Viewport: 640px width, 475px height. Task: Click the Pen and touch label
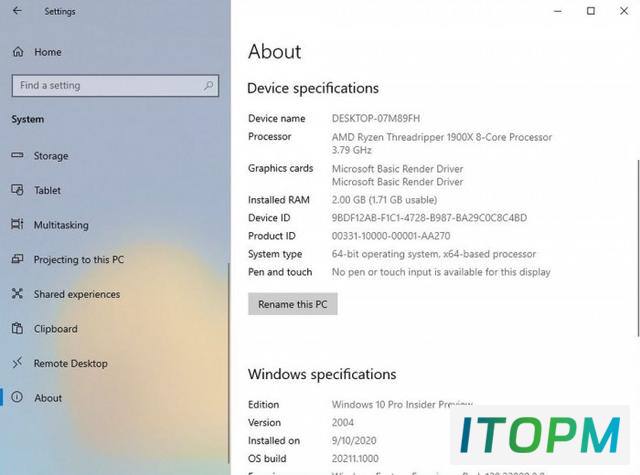point(280,272)
